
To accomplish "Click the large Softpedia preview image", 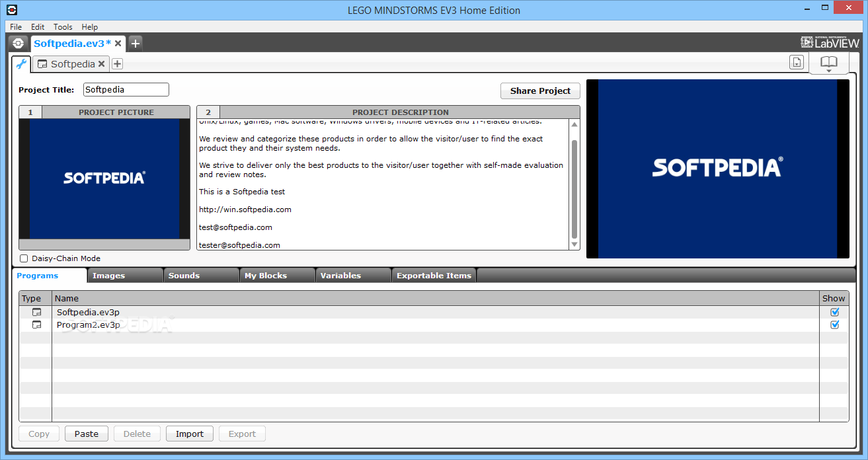I will (717, 169).
